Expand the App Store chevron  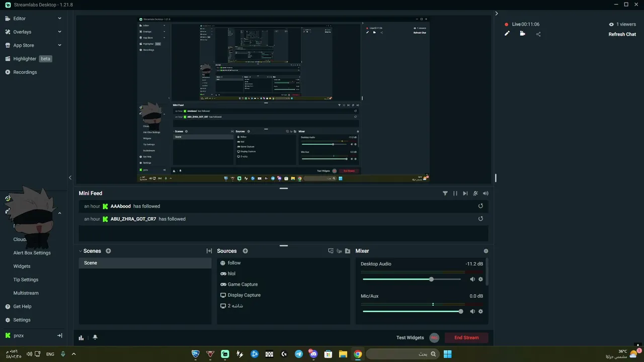pyautogui.click(x=59, y=45)
